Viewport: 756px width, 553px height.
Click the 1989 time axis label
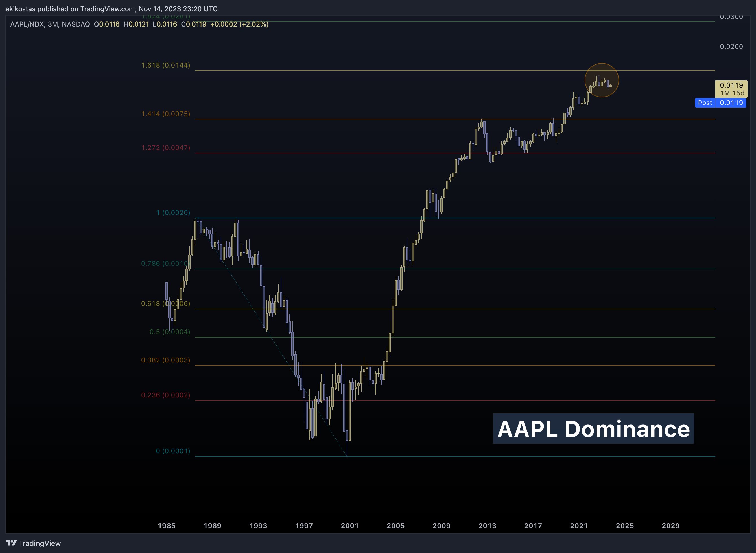pyautogui.click(x=212, y=526)
